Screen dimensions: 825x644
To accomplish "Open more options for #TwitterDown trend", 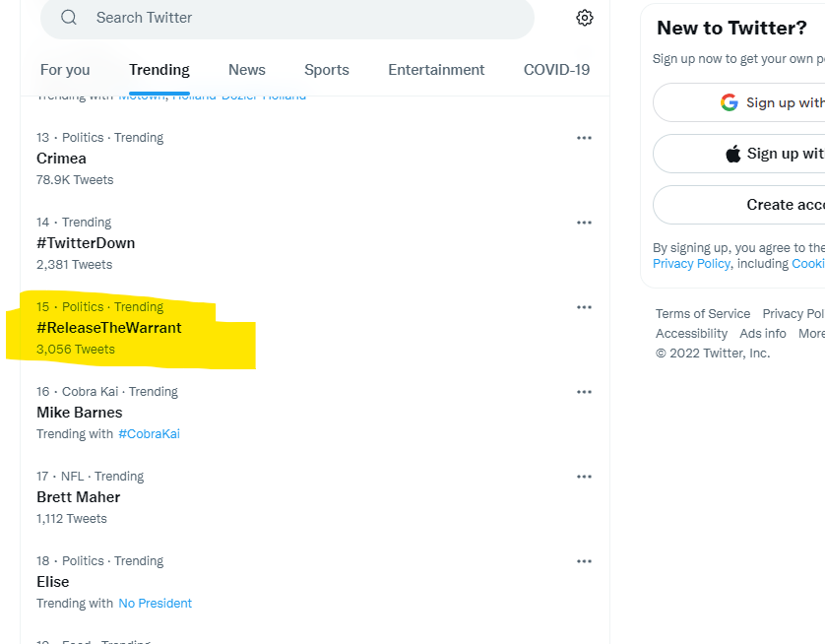I will (x=584, y=223).
